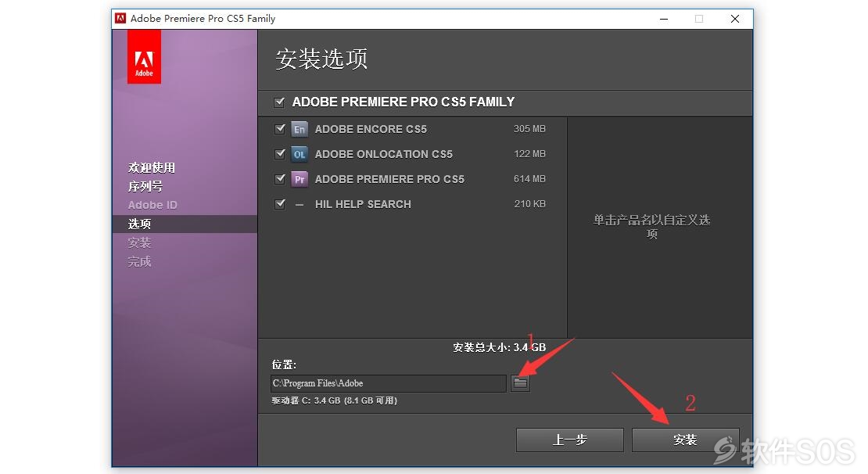Select the ADOBE PREMIERE PRO CS5 product name

pyautogui.click(x=389, y=179)
